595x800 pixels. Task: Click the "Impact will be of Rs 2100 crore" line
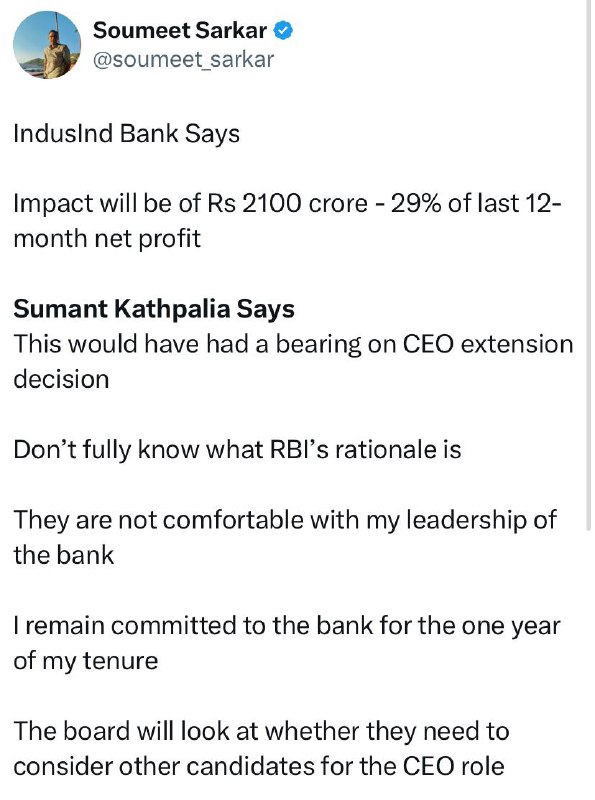[x=287, y=204]
